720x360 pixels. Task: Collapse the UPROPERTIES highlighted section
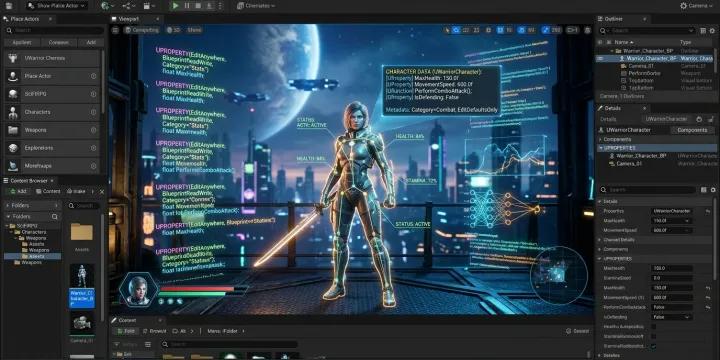pyautogui.click(x=601, y=148)
